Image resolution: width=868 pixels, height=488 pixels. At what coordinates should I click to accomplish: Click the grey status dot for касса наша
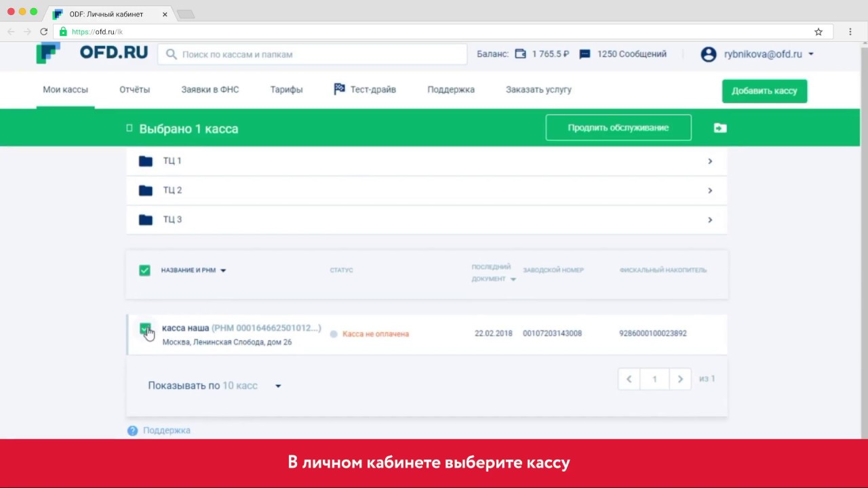pos(334,334)
